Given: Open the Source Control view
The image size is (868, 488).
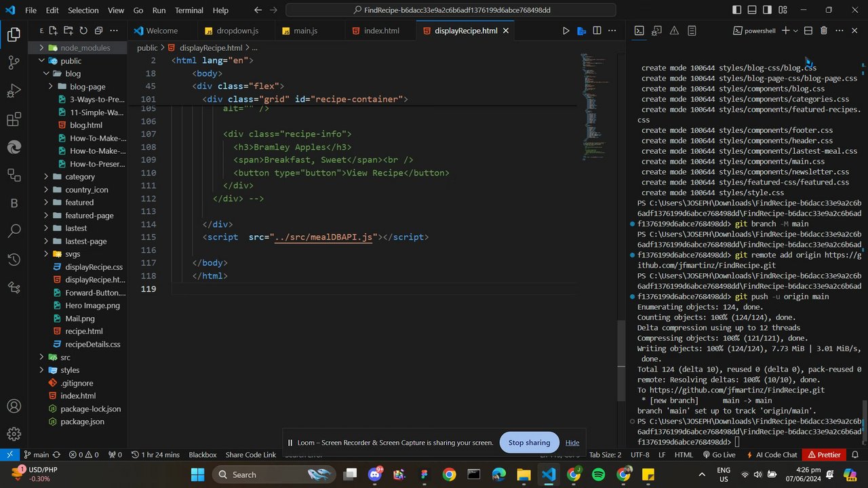Looking at the screenshot, I should 14,63.
